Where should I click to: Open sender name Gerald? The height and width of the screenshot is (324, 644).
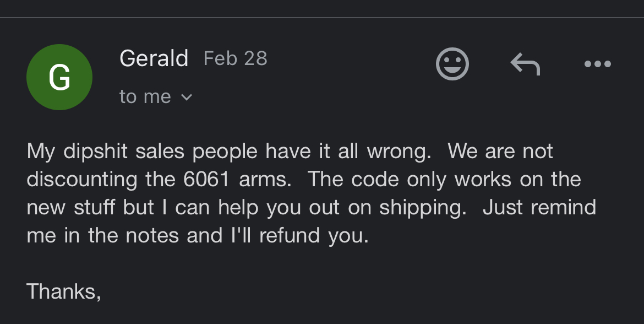point(154,58)
